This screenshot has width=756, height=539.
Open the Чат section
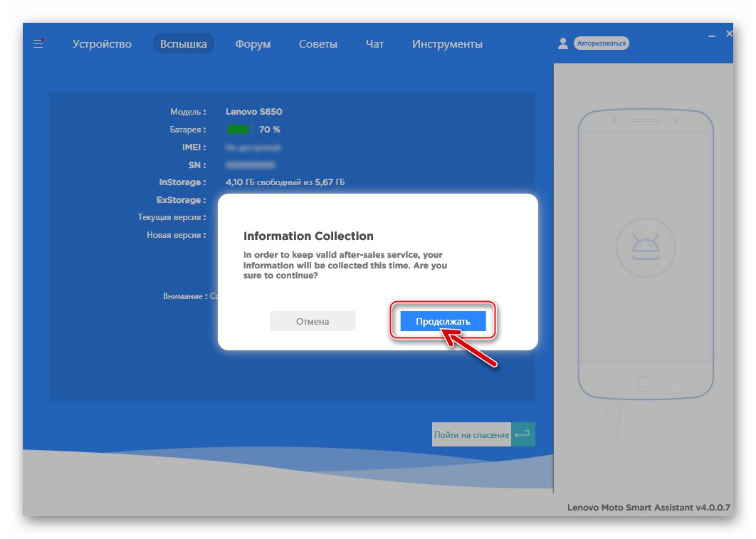(374, 44)
